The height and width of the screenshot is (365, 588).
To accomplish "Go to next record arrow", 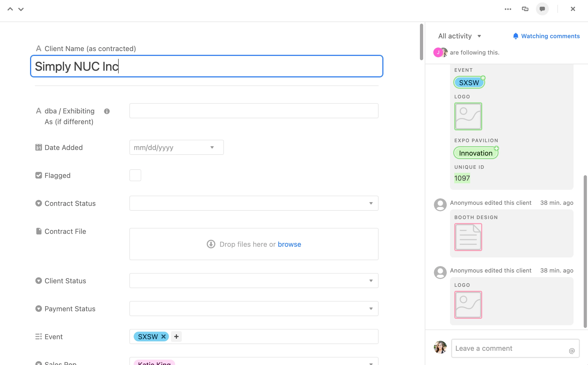I will (x=21, y=9).
